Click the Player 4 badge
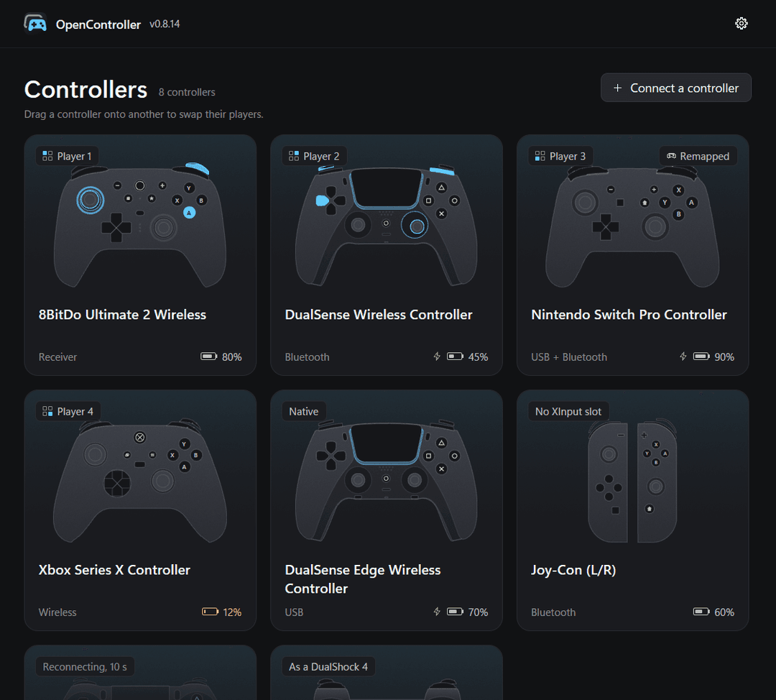Image resolution: width=776 pixels, height=700 pixels. pyautogui.click(x=68, y=411)
